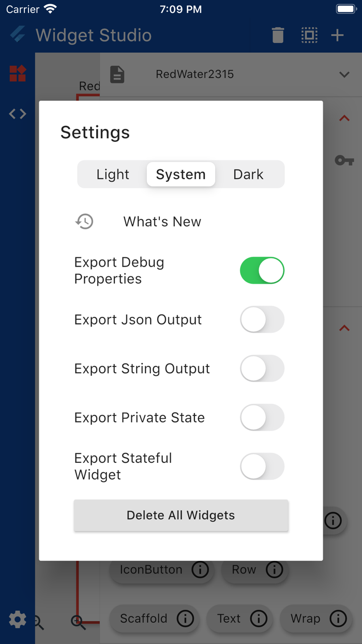Click the What's New history icon

[x=84, y=221]
